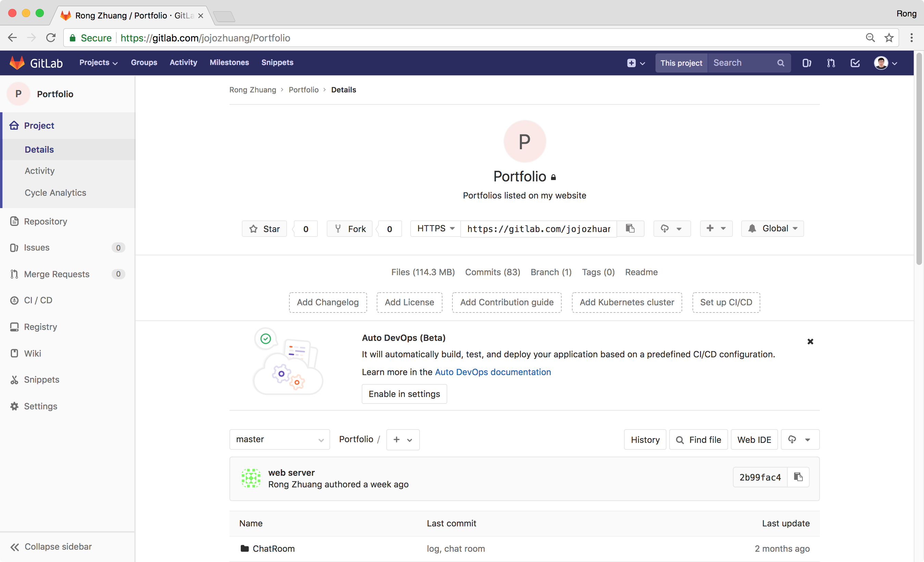The width and height of the screenshot is (924, 562).
Task: Open Issues in the sidebar
Action: tap(36, 248)
